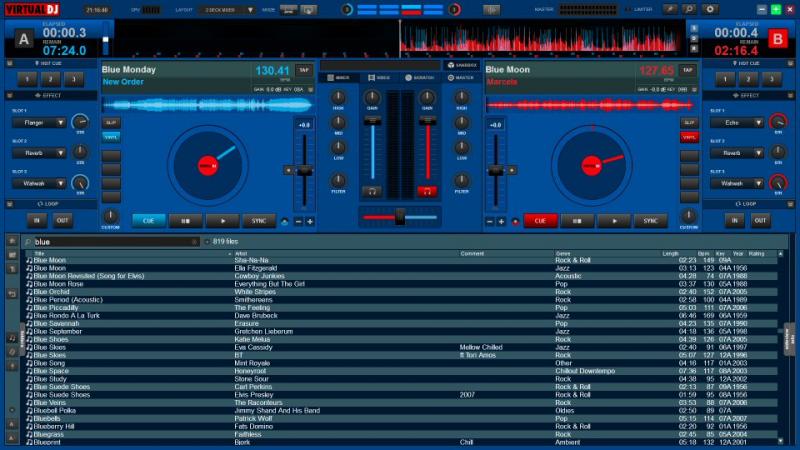The width and height of the screenshot is (800, 450).
Task: Click SYNC on deck B
Action: (x=650, y=220)
